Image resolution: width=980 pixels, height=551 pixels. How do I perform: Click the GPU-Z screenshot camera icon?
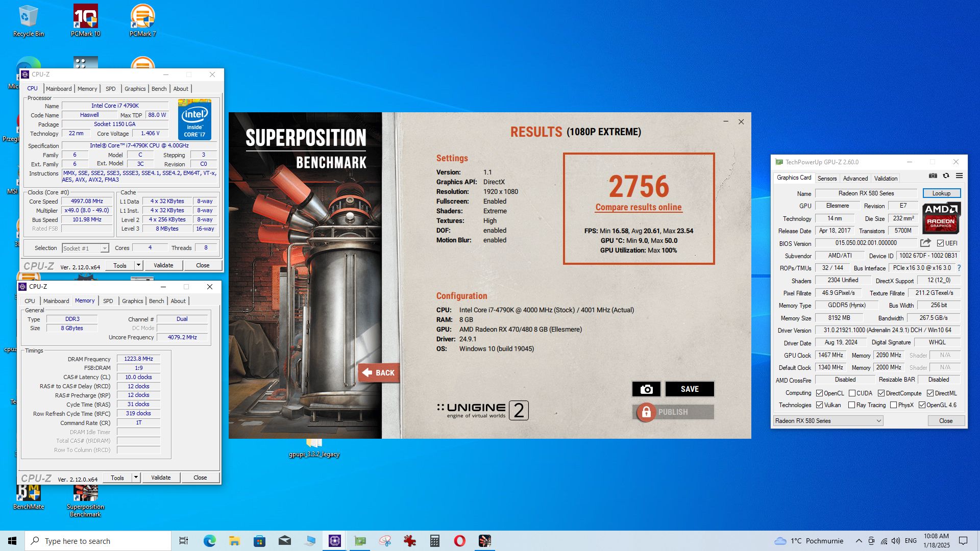933,176
